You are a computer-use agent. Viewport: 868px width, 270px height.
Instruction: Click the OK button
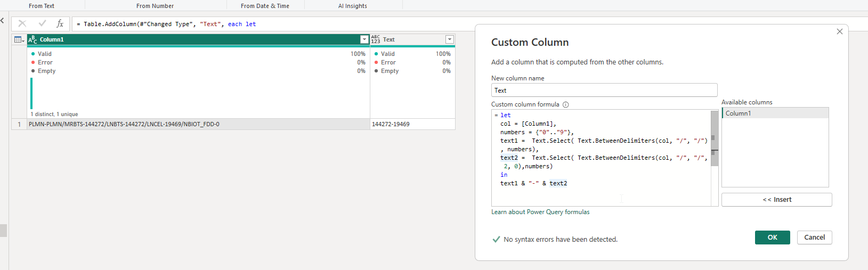(x=773, y=238)
